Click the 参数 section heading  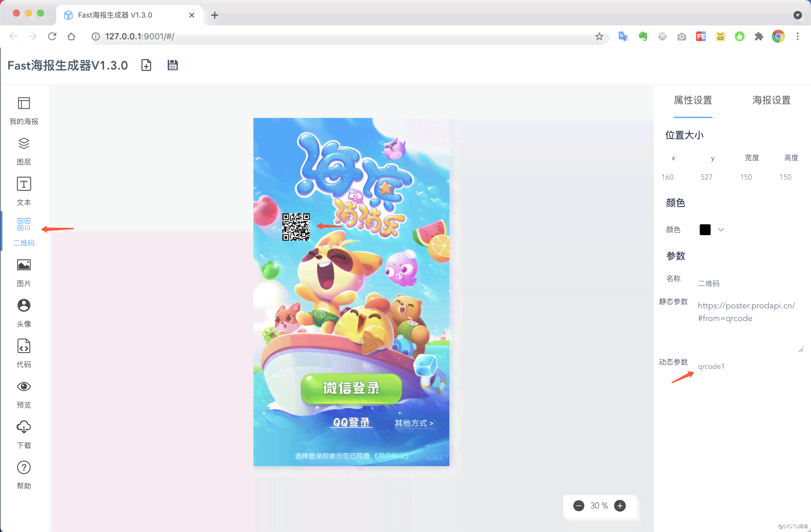point(675,255)
